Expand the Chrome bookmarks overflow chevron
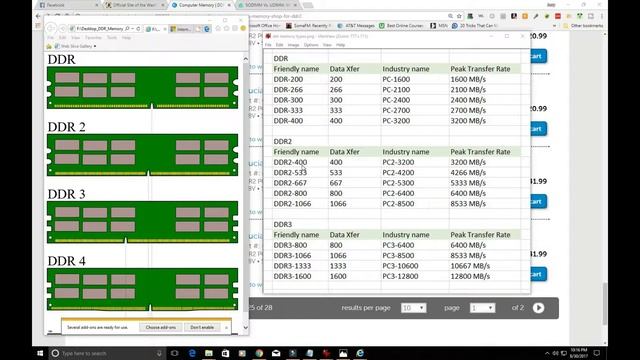The width and height of the screenshot is (640, 360). pos(554,26)
